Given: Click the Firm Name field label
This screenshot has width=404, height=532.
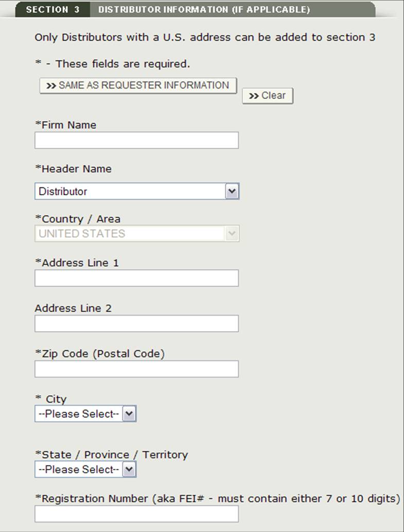Looking at the screenshot, I should (65, 125).
